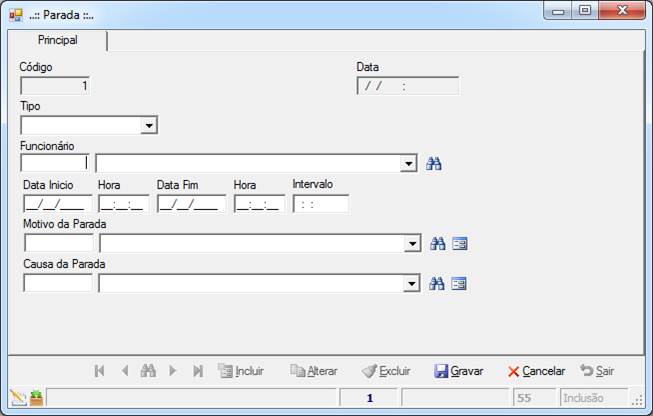Click the Data Inicio date field

58,204
